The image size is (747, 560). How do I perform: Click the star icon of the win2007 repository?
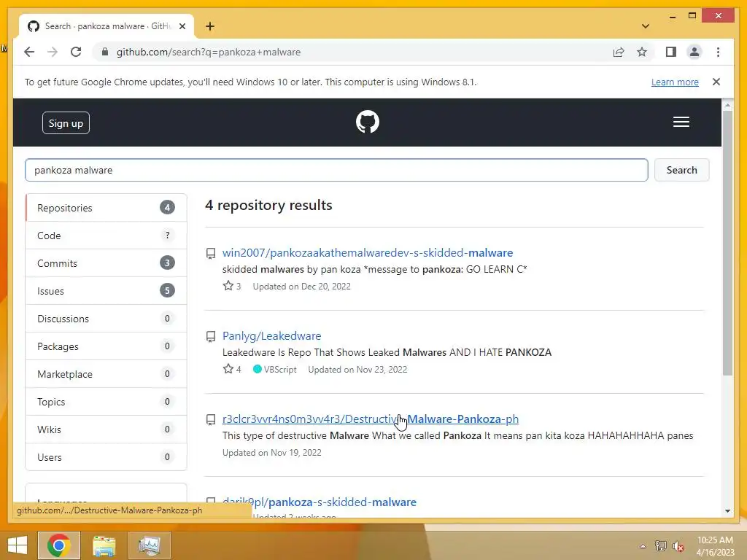[228, 286]
